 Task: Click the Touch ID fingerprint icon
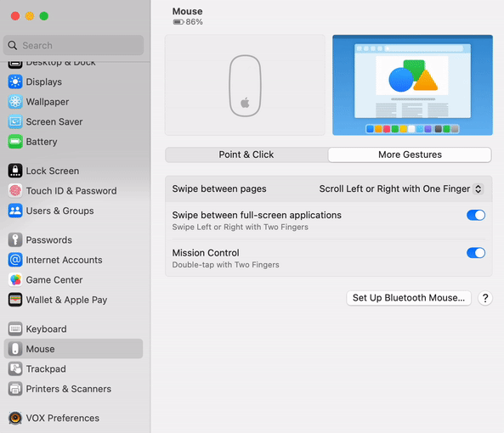click(15, 191)
